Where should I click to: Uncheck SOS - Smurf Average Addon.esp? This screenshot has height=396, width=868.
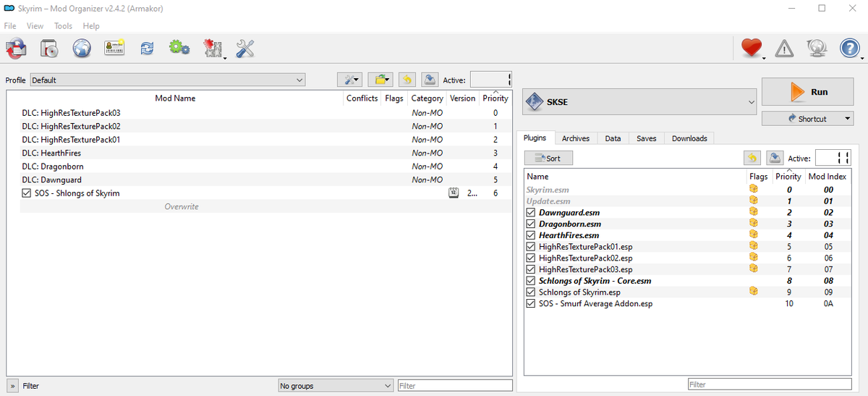coord(531,304)
